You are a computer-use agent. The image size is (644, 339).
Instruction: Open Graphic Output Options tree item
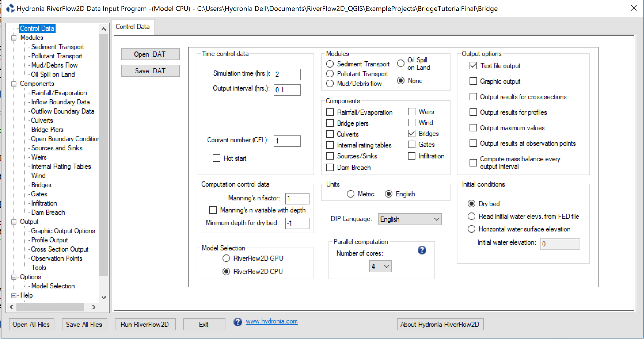(x=63, y=231)
